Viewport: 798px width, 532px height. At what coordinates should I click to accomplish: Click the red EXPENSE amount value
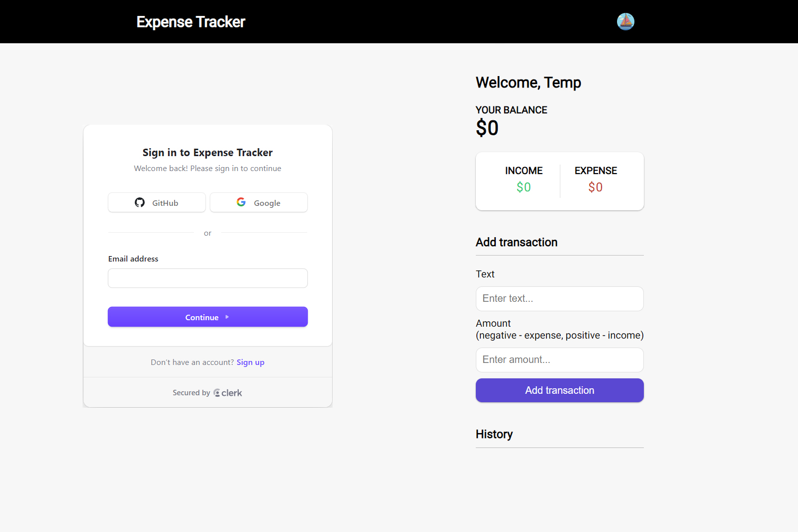[596, 187]
